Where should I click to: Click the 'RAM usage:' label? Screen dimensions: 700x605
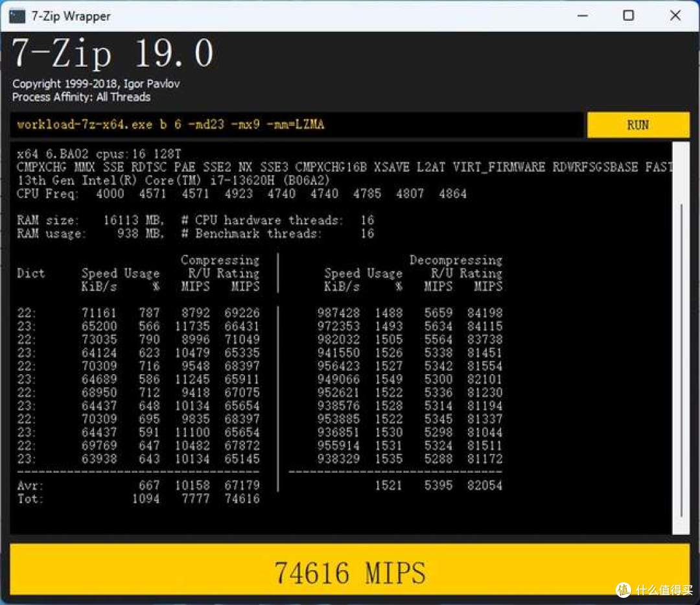(x=51, y=233)
